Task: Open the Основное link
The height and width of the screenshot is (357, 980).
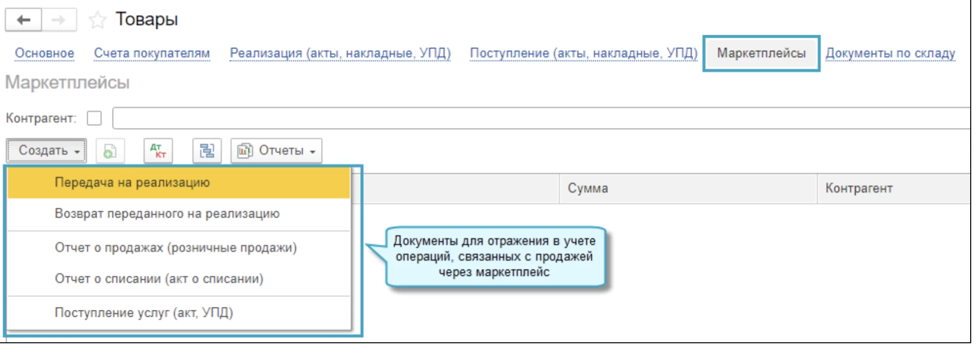Action: click(x=45, y=53)
